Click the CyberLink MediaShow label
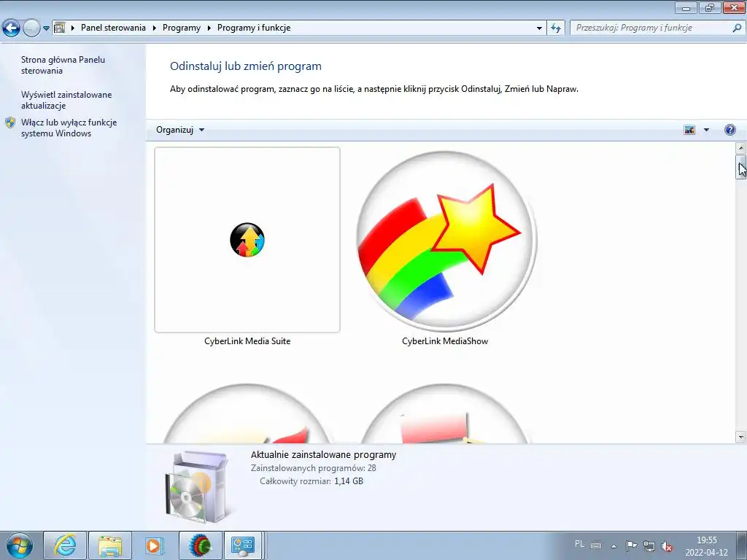The height and width of the screenshot is (560, 747). coord(445,341)
